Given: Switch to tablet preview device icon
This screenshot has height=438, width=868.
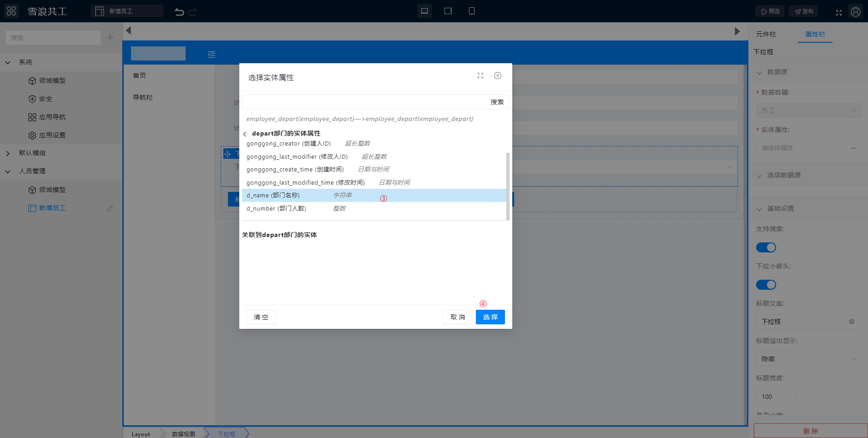Looking at the screenshot, I should coord(448,11).
